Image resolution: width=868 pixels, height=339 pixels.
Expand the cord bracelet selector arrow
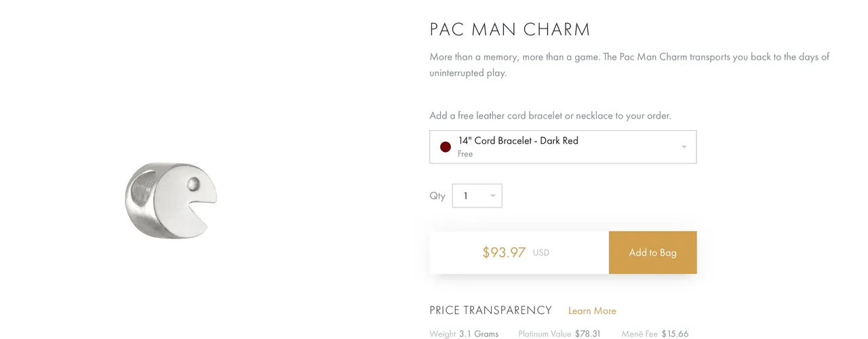684,147
